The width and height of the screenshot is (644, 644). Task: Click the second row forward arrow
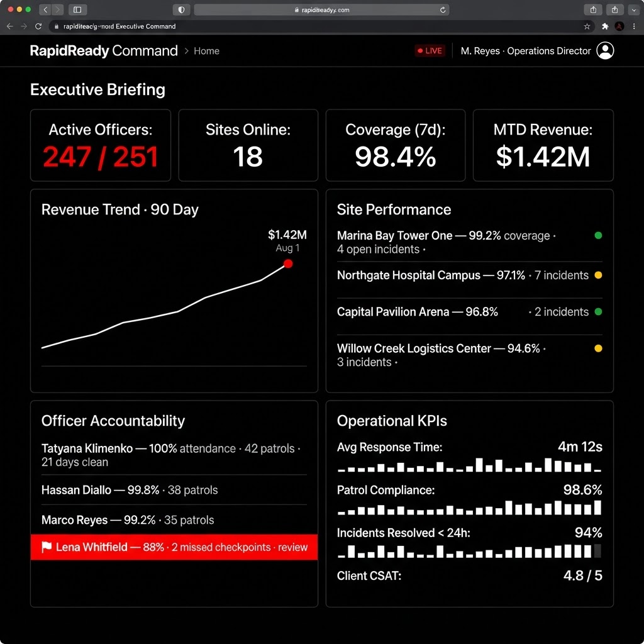point(24,26)
